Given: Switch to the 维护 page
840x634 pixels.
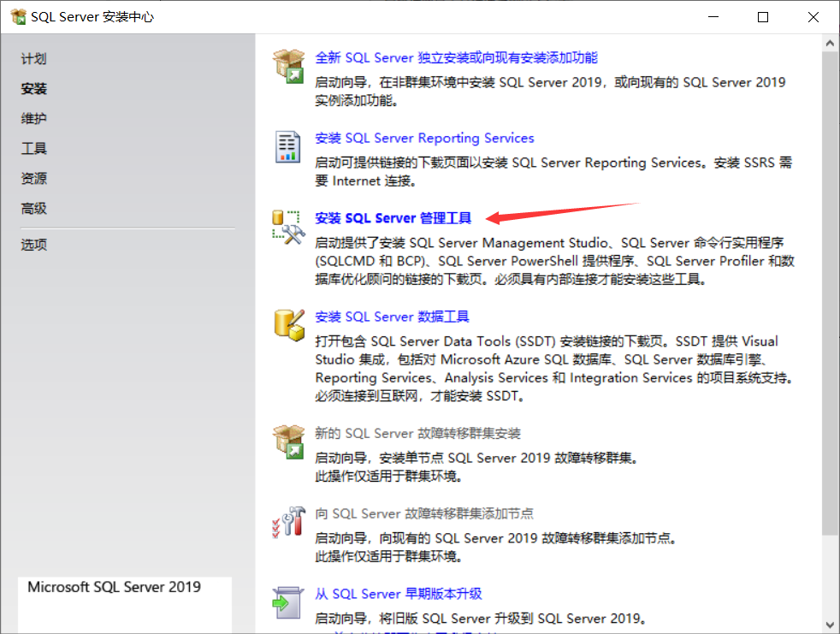Looking at the screenshot, I should tap(33, 118).
